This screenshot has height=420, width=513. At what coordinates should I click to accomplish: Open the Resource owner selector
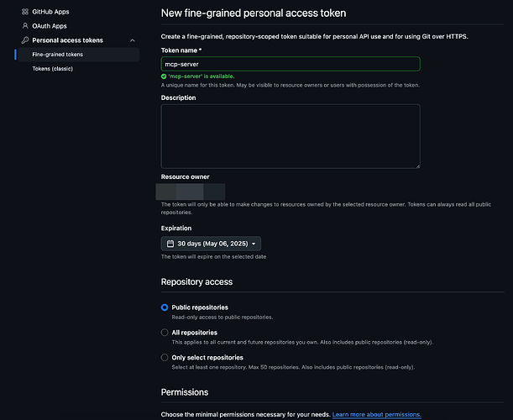194,190
